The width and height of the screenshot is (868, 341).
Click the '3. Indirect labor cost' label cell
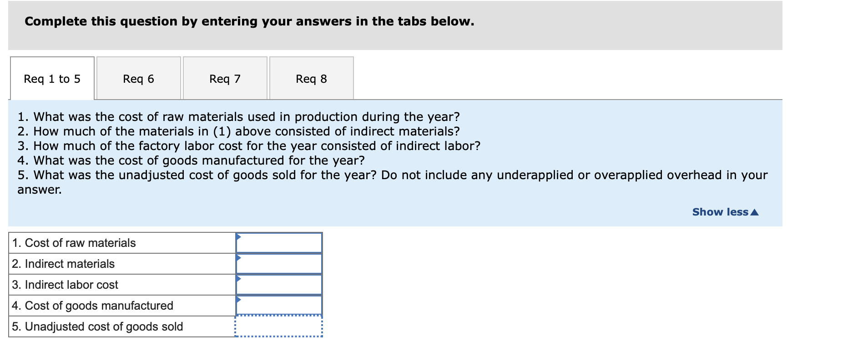point(65,285)
